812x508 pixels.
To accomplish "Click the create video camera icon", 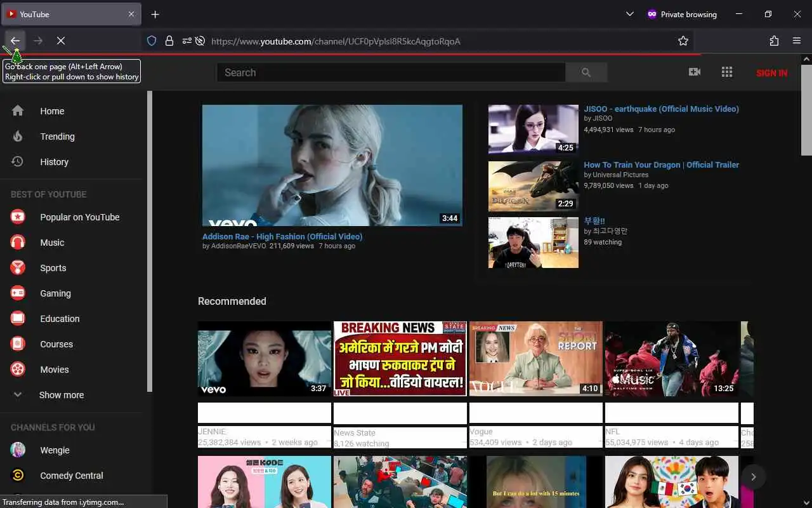I will [695, 72].
